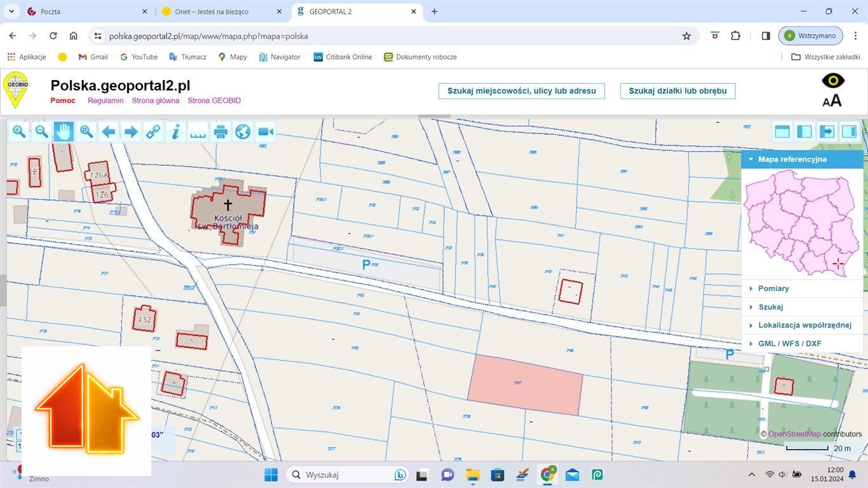
Task: Click the panel with arrow layout icon
Action: pos(827,132)
